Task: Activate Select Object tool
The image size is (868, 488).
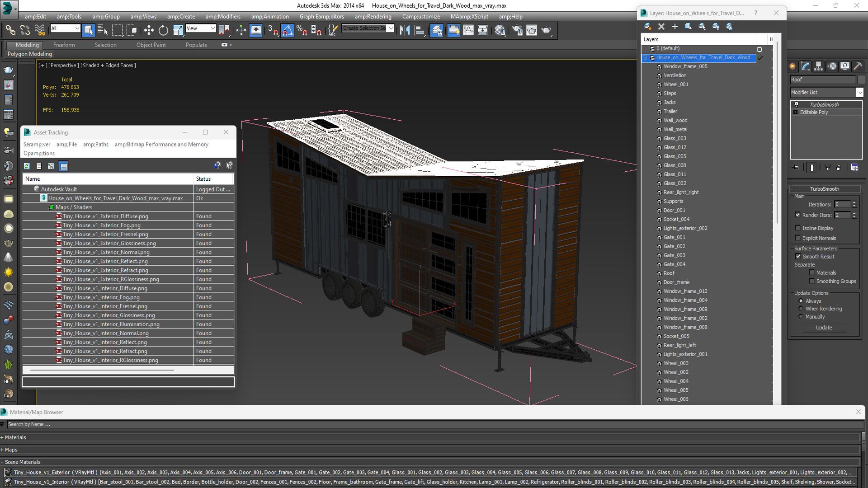Action: 89,30
